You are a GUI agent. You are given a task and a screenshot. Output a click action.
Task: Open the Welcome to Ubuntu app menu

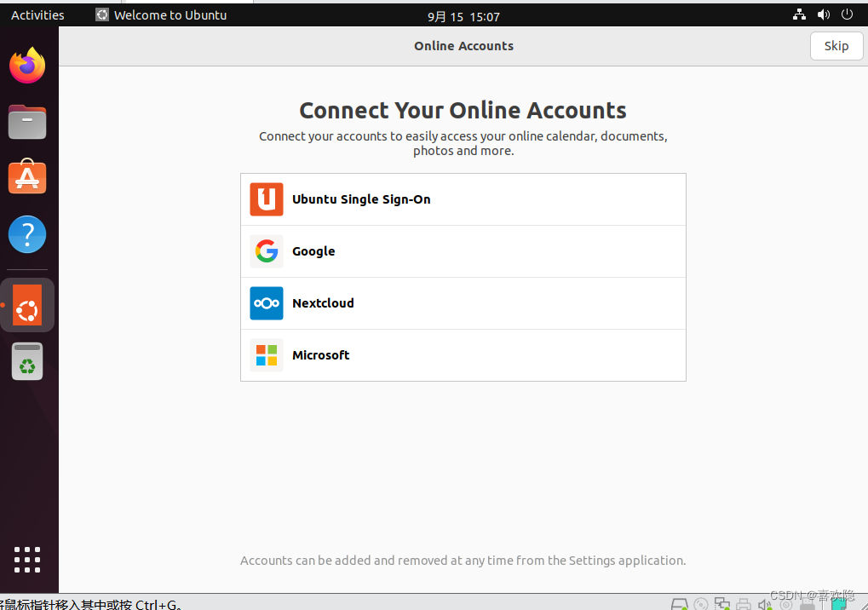161,15
